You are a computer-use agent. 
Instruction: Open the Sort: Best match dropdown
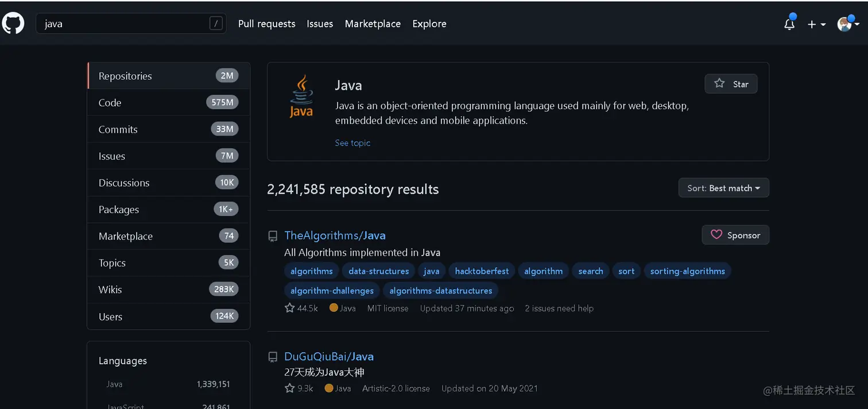pyautogui.click(x=723, y=188)
